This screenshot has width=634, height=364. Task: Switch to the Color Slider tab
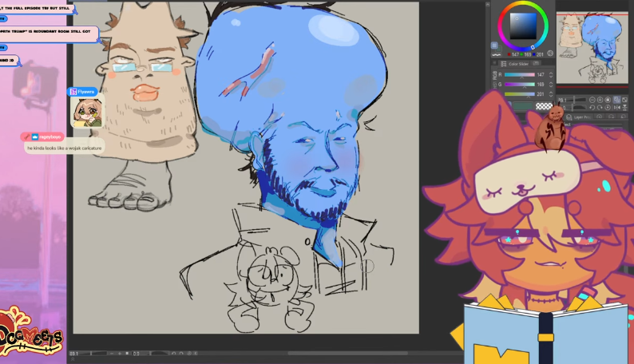[514, 64]
